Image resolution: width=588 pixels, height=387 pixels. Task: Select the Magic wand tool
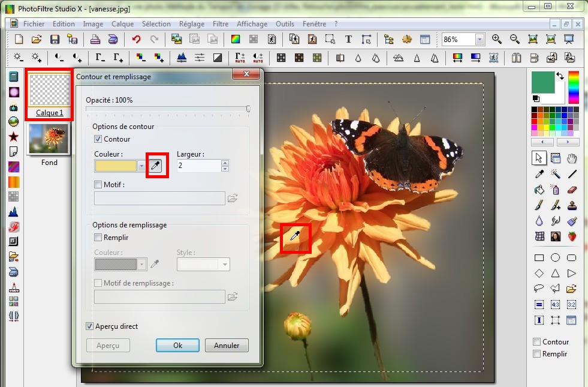[556, 174]
